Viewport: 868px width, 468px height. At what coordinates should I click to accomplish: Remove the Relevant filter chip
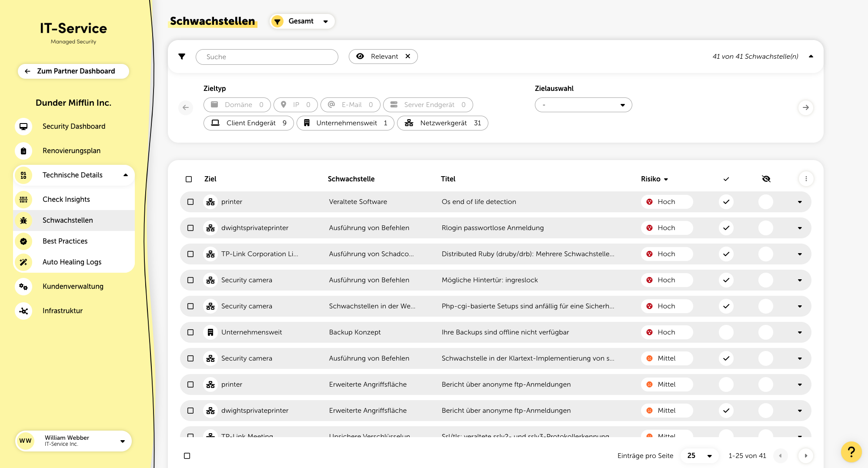[408, 57]
